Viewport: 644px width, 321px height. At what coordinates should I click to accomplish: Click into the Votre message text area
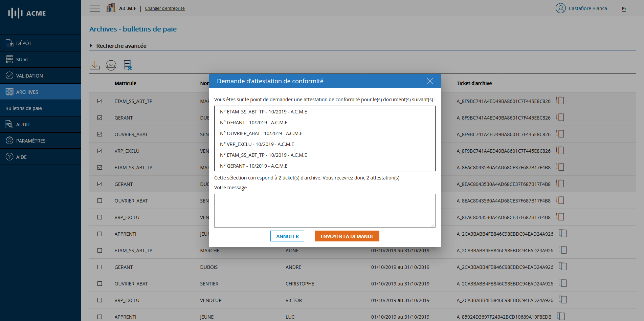(x=325, y=210)
